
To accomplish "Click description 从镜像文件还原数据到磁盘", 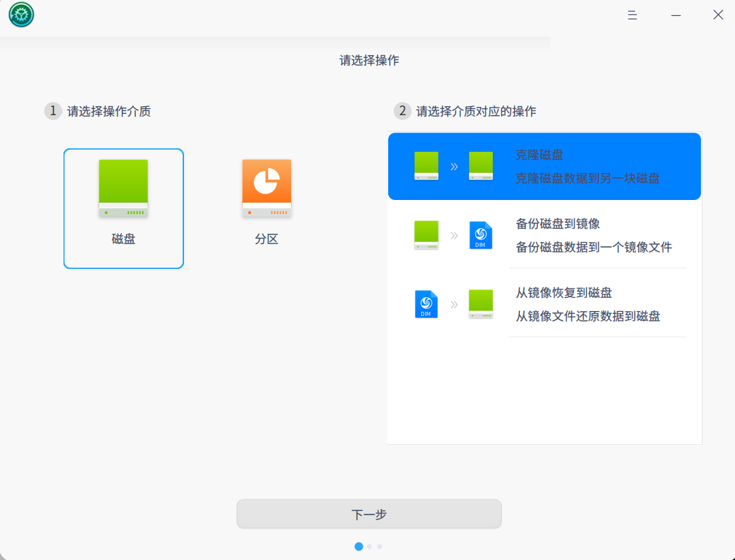I will coord(588,316).
